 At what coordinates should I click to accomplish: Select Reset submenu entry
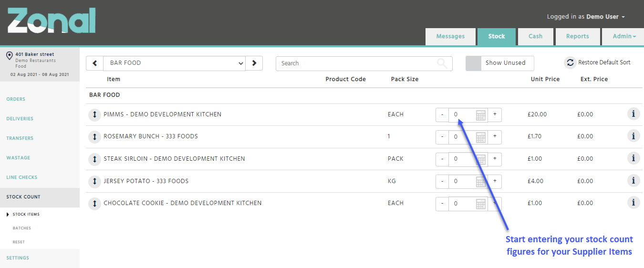click(x=19, y=242)
